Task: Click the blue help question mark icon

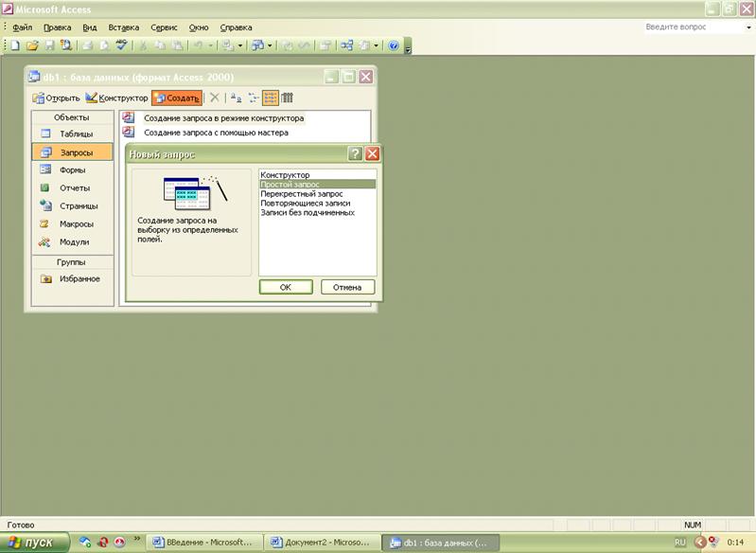Action: click(394, 45)
